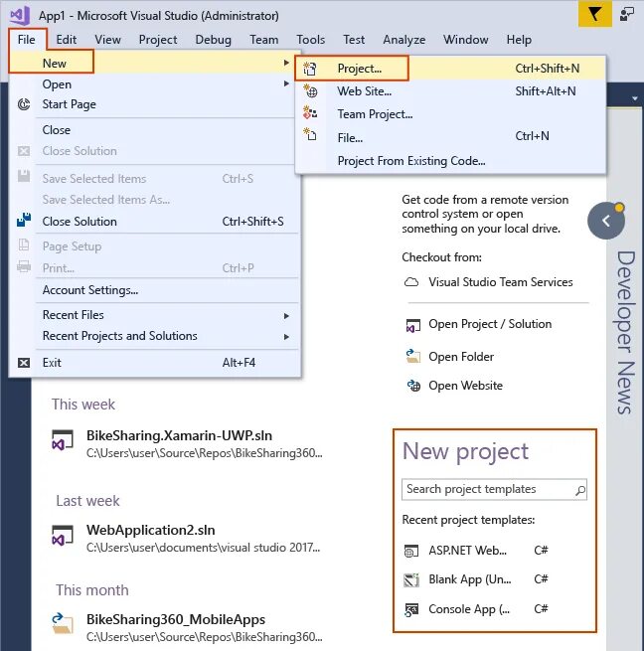
Task: Expand Recent Projects and Solutions submenu arrow
Action: coord(286,337)
